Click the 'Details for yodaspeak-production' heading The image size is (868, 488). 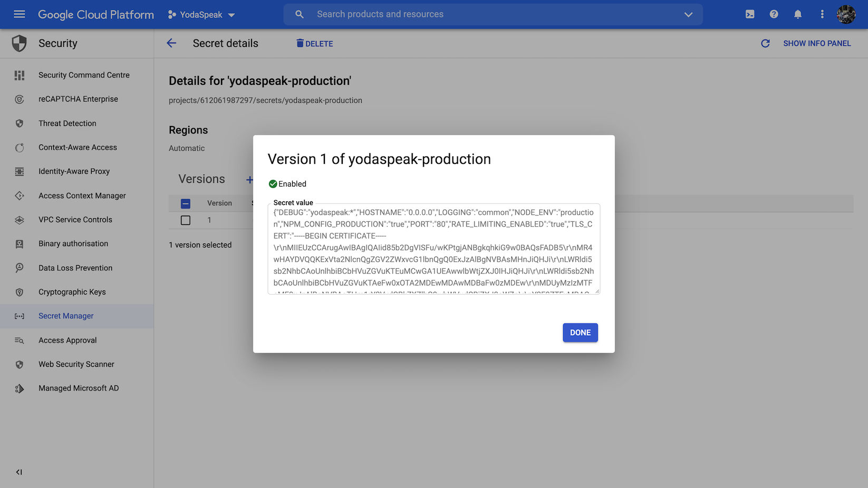[x=260, y=81]
